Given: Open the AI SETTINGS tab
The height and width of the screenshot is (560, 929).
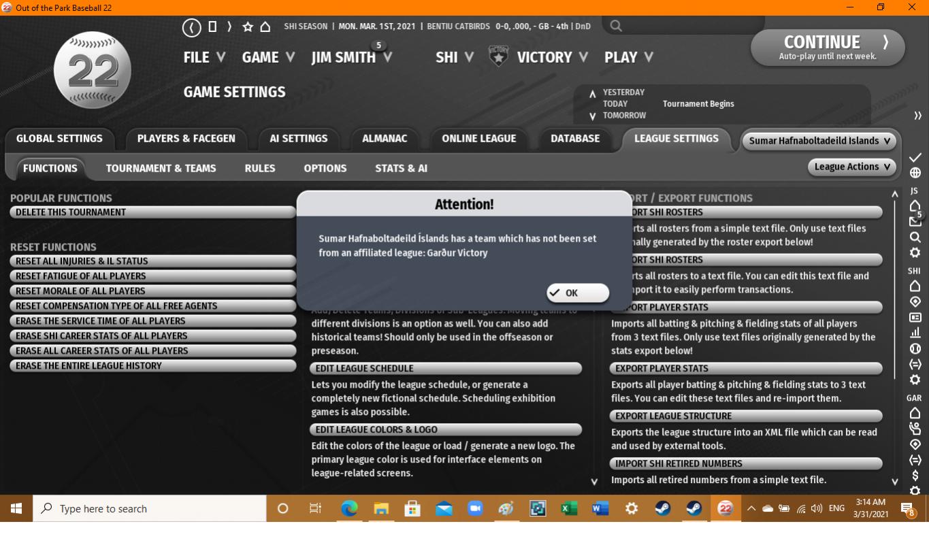Looking at the screenshot, I should coord(299,139).
